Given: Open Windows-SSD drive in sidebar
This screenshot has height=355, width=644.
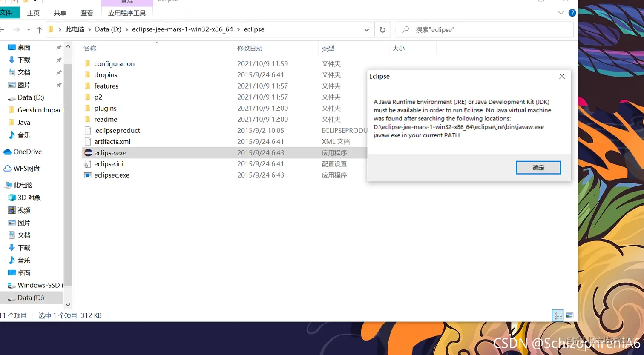Looking at the screenshot, I should 35,285.
